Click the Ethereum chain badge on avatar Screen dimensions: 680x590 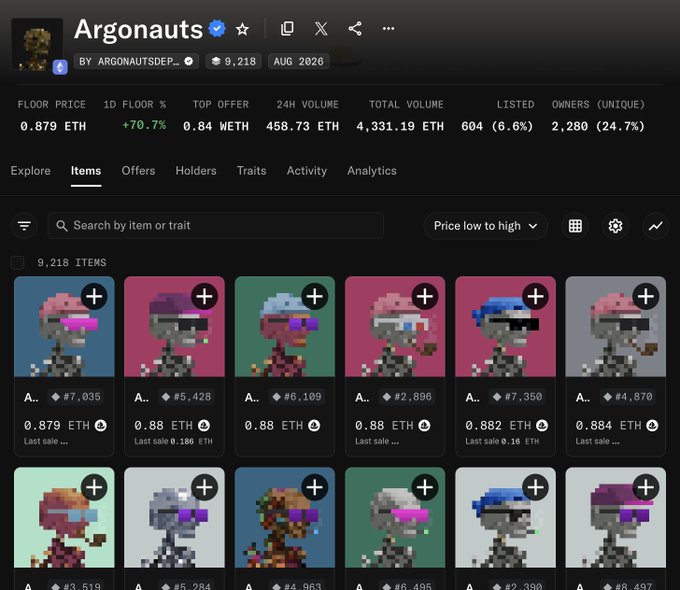click(60, 67)
